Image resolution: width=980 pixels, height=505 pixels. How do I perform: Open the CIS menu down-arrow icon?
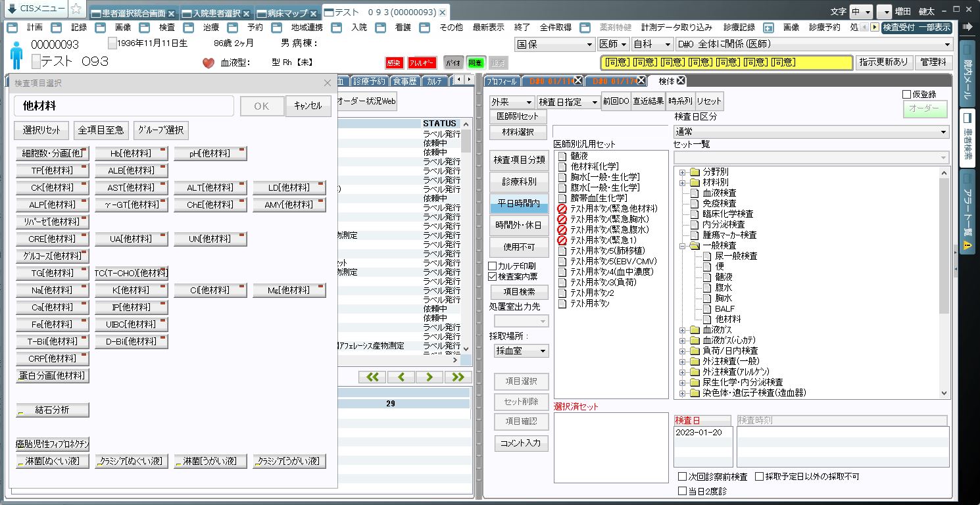(12, 9)
